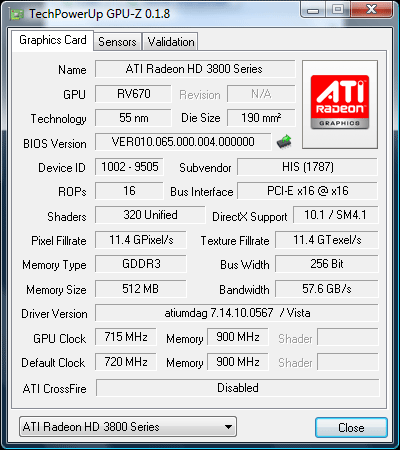Click the Driver Version label
Viewport: 400px width, 450px height.
54,314
